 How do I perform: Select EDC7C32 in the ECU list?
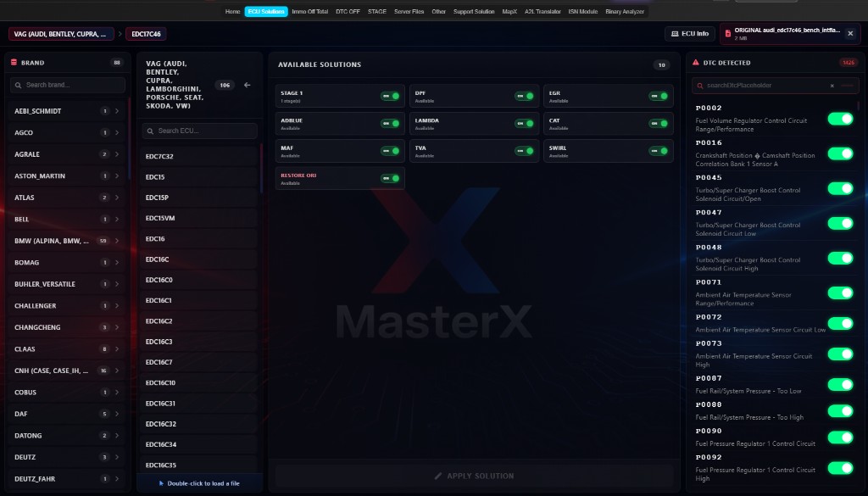[x=199, y=156]
